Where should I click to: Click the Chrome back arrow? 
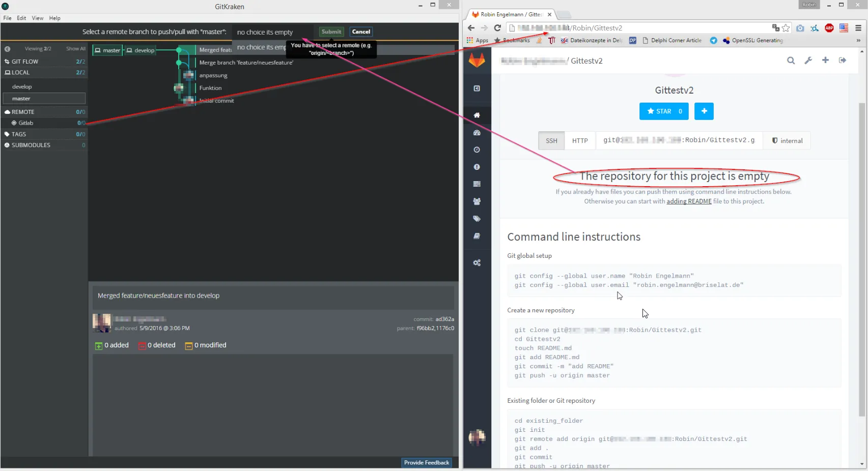pos(471,28)
